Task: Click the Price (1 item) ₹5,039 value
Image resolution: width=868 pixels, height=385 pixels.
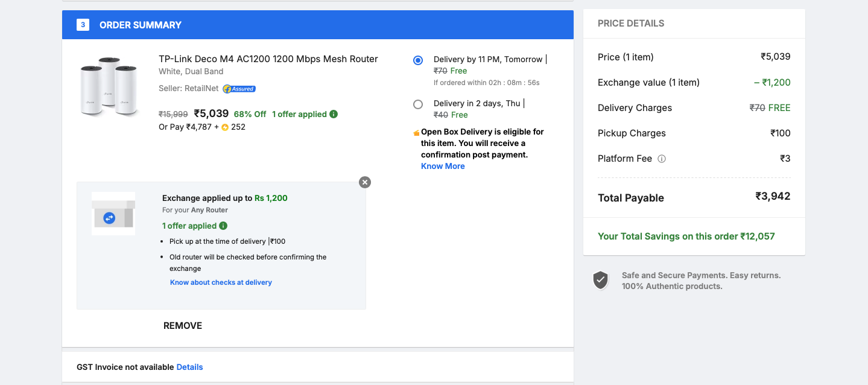Action: (776, 57)
